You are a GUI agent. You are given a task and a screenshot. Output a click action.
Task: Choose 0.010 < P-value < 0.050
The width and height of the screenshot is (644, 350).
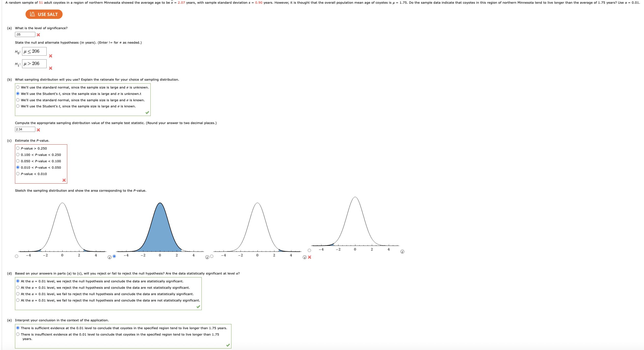(18, 167)
